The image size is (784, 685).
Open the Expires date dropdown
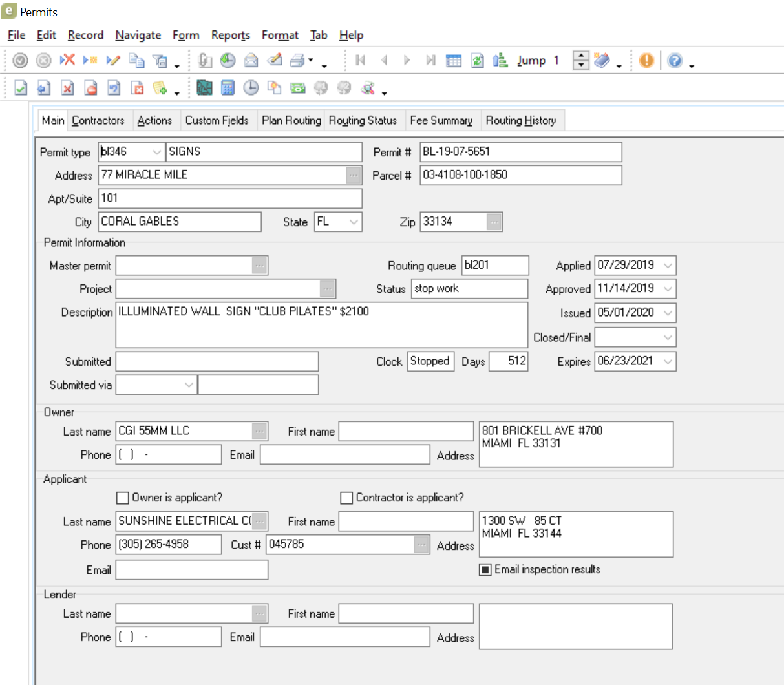[668, 361]
